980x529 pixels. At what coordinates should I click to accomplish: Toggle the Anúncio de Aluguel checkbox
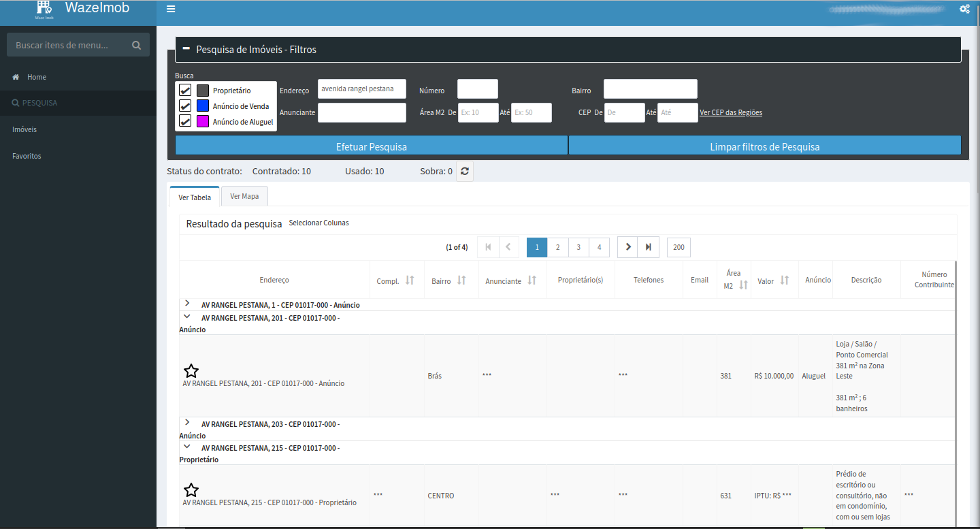pos(185,122)
